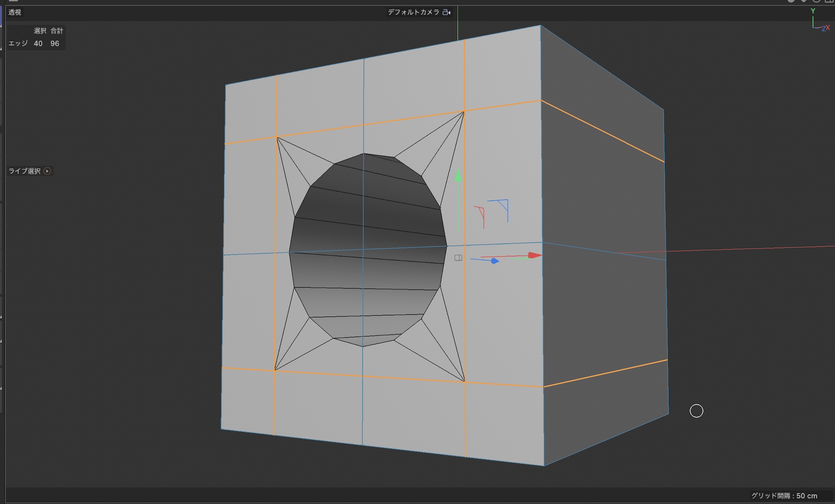Click the ライブ選択 HUD label

click(25, 171)
